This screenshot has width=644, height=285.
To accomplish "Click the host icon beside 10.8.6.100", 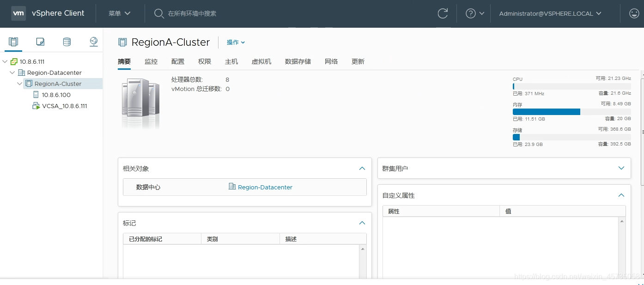I will point(36,95).
